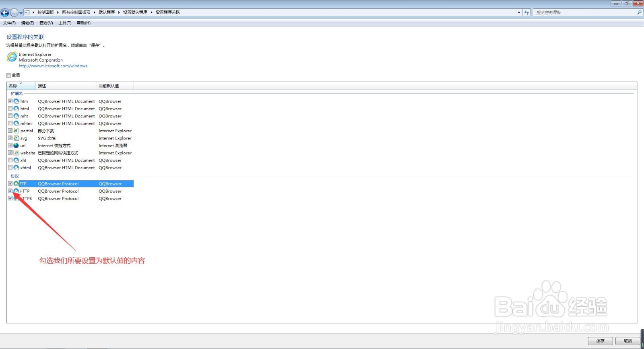
Task: Click the .xhtml file type icon
Action: point(16,168)
